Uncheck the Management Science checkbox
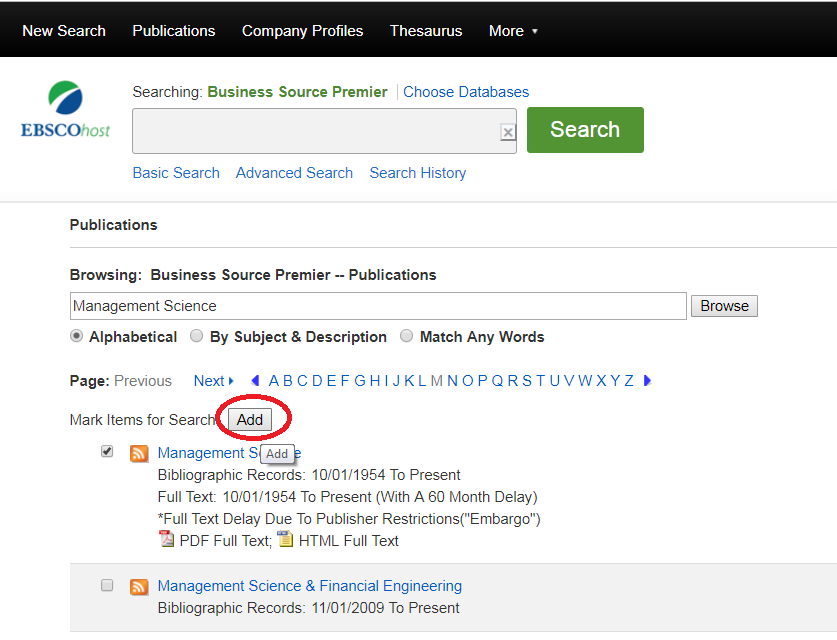Image resolution: width=837 pixels, height=640 pixels. pos(107,451)
